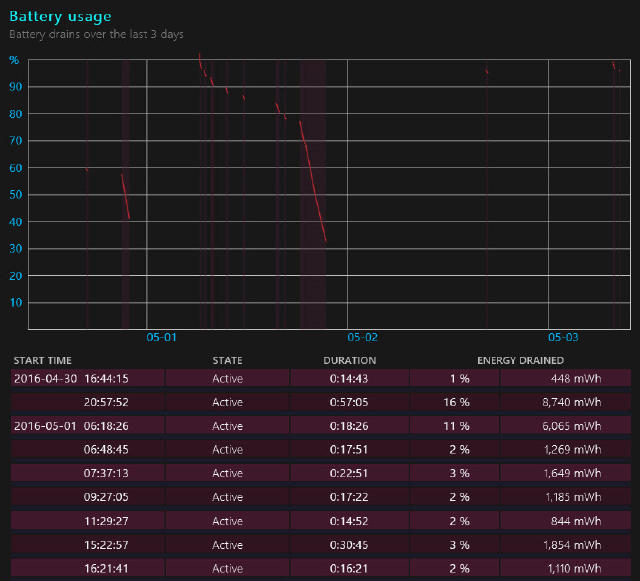The width and height of the screenshot is (640, 581).
Task: Select the 11 % drained cell
Action: tap(457, 426)
